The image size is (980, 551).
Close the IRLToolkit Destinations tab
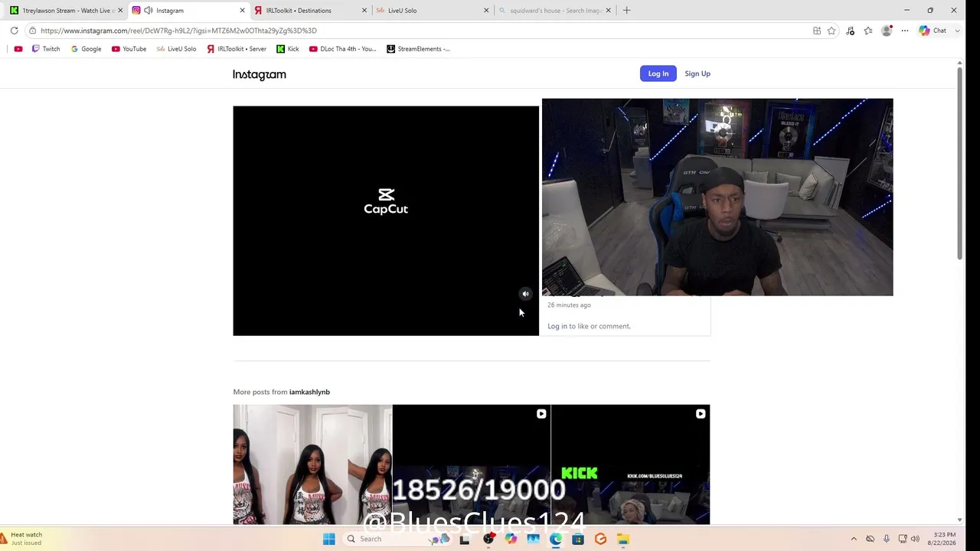pos(364,11)
